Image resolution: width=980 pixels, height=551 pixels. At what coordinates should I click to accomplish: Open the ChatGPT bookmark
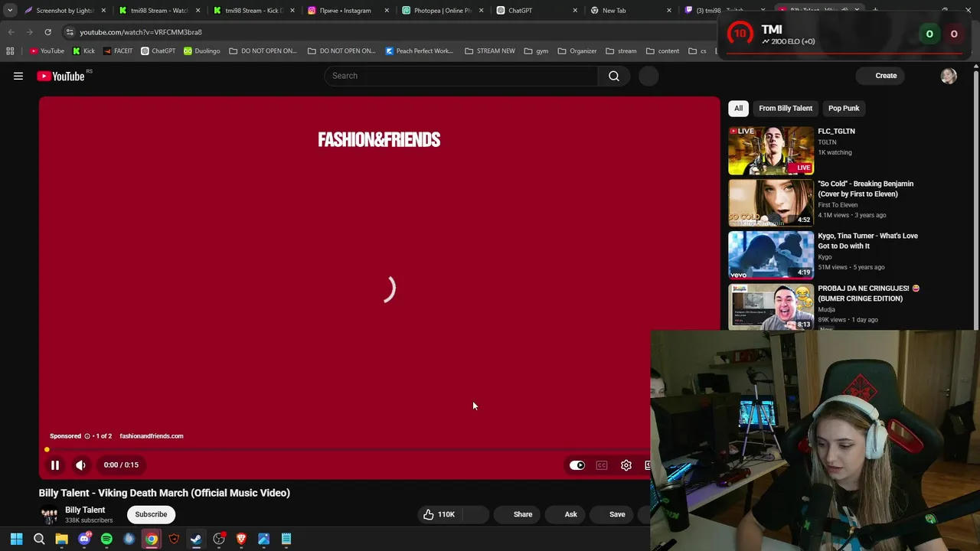pyautogui.click(x=158, y=51)
